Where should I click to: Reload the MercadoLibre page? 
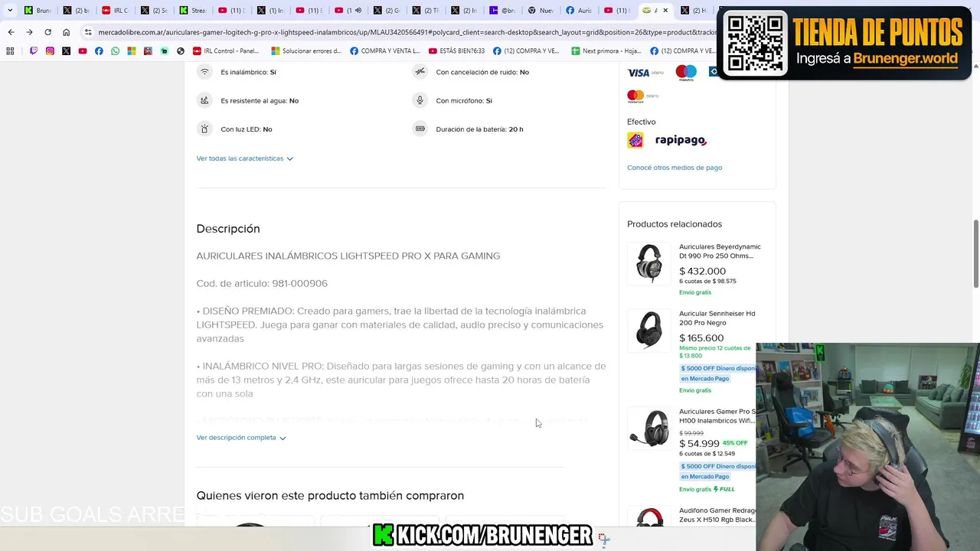coord(47,32)
